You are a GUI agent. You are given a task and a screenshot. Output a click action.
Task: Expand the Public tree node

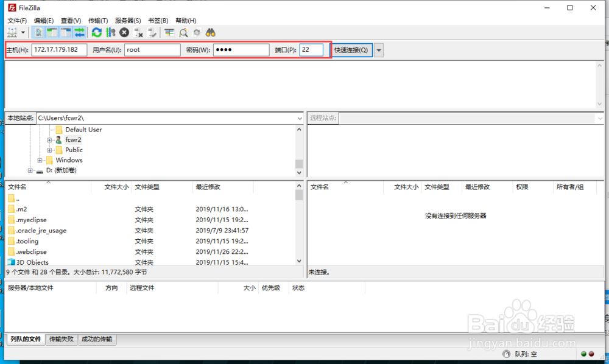(x=49, y=150)
